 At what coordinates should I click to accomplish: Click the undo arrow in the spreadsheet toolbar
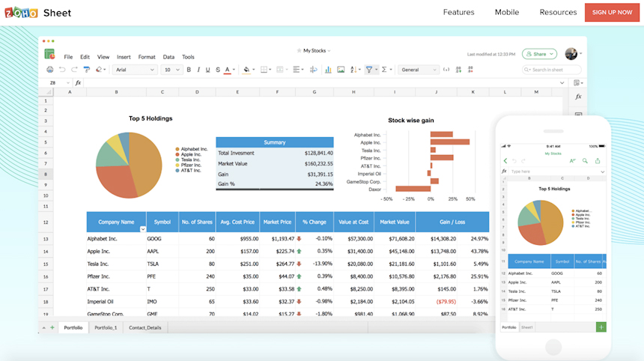62,70
